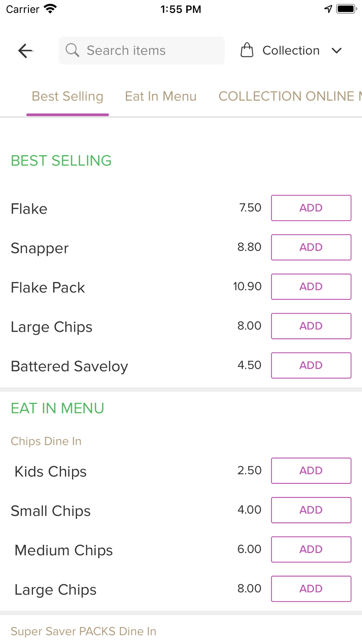This screenshot has height=644, width=362.
Task: Add Snapper to the order
Action: pyautogui.click(x=311, y=247)
